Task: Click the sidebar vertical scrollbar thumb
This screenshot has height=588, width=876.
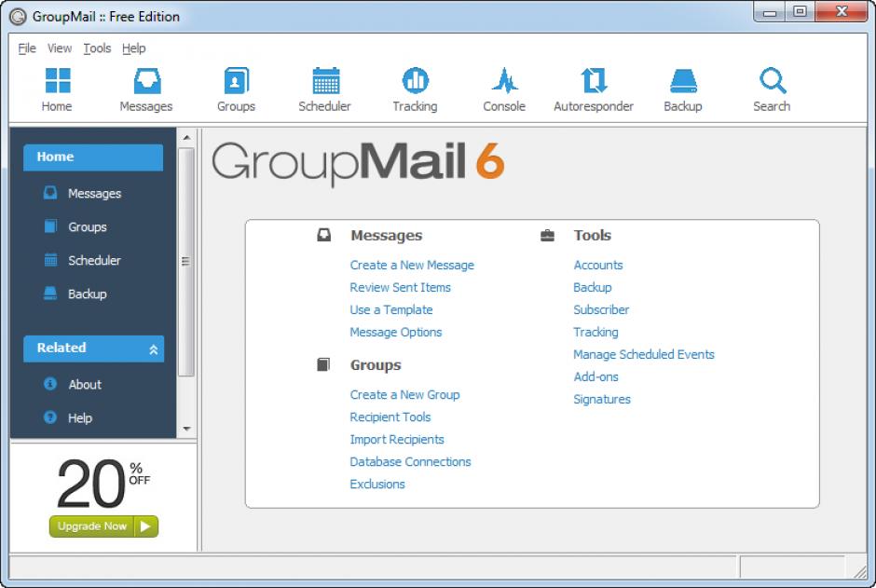Action: tap(186, 262)
